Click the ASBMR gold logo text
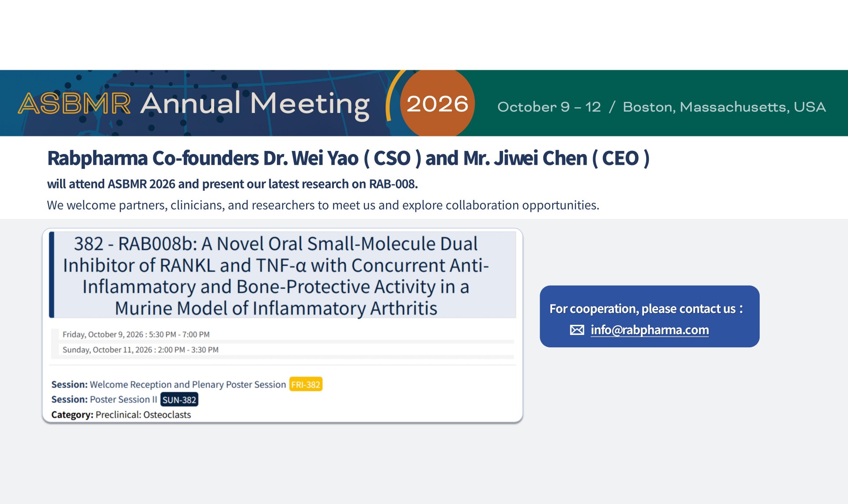Image resolution: width=848 pixels, height=504 pixels. click(x=74, y=104)
